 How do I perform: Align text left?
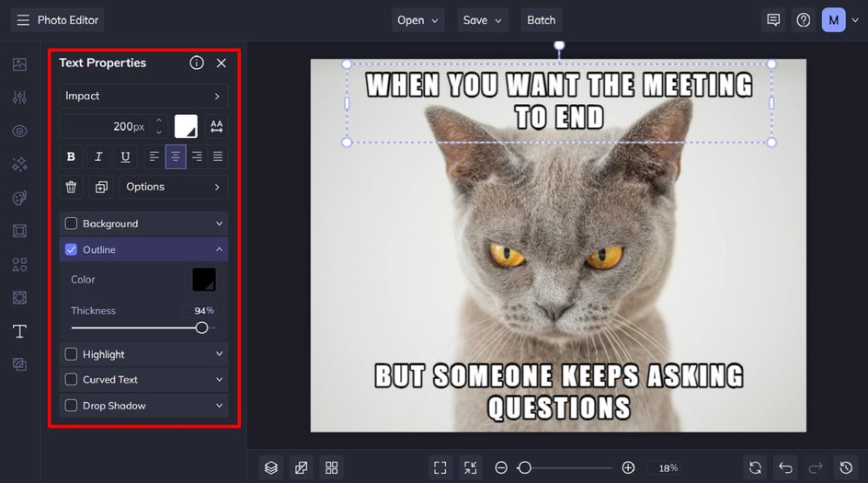point(154,156)
